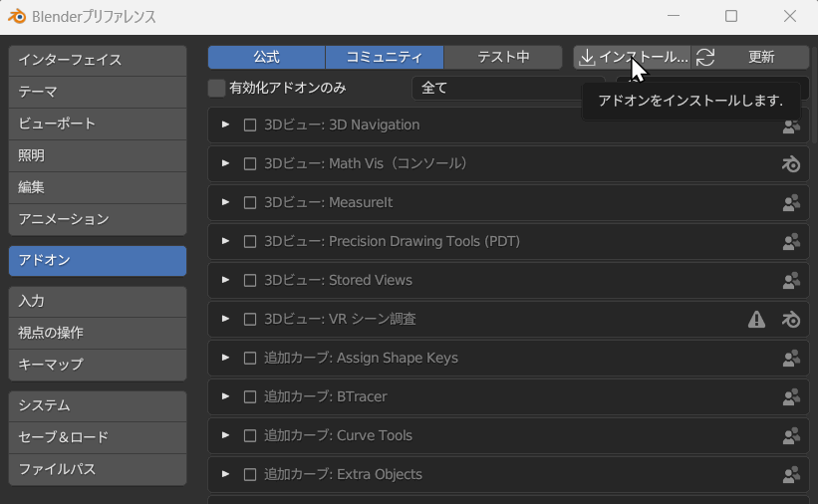
Task: Enable the BTracer add-on checkbox
Action: click(250, 397)
